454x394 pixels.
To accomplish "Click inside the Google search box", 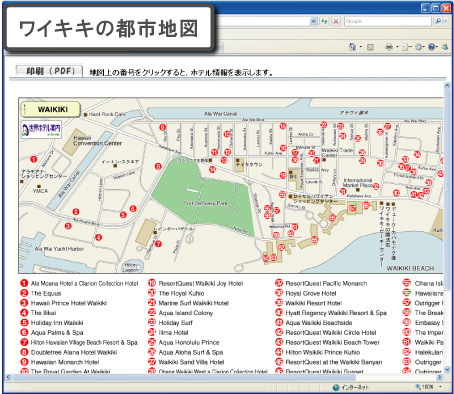I will [x=388, y=21].
